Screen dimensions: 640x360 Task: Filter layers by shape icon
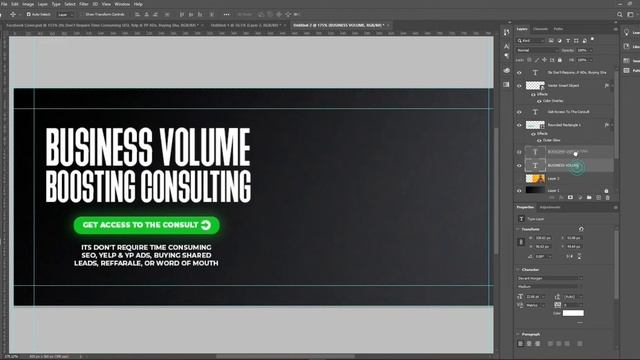coord(576,40)
